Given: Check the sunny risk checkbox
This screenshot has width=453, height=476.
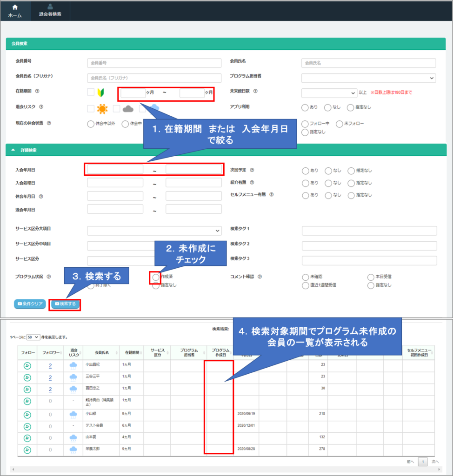Looking at the screenshot, I should [91, 109].
